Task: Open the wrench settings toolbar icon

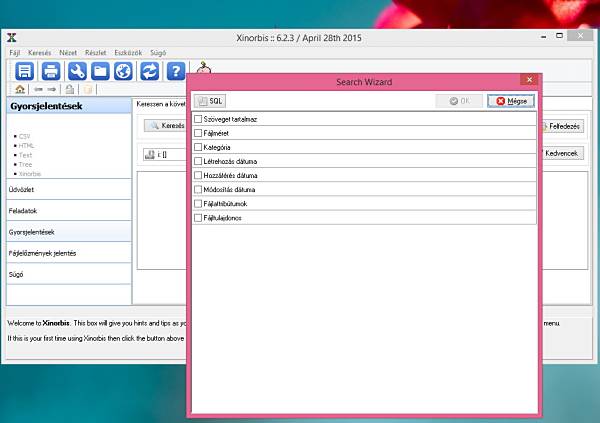Action: pyautogui.click(x=77, y=71)
